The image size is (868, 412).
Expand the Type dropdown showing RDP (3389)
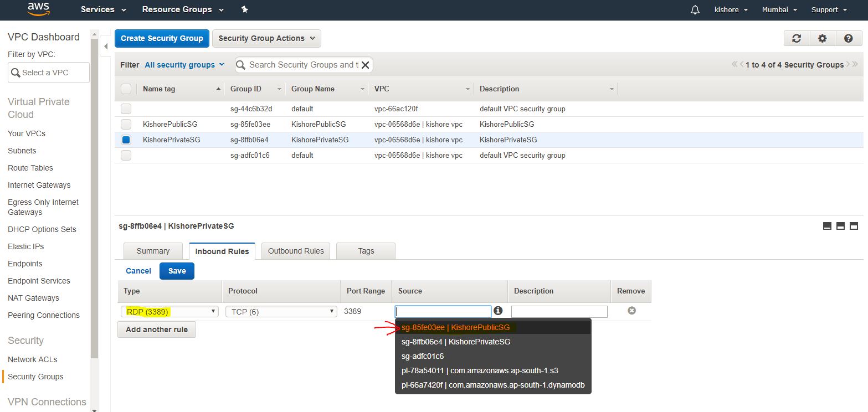(170, 312)
